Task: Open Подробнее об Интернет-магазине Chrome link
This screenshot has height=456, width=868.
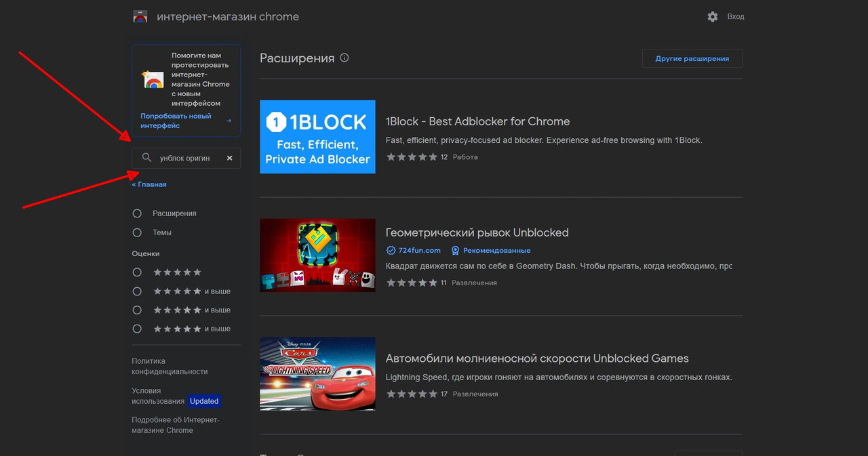Action: (x=176, y=425)
